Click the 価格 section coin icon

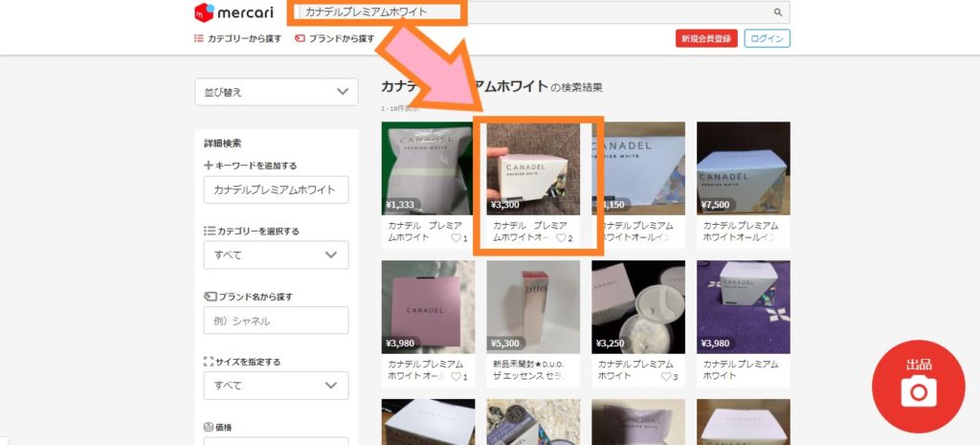(209, 428)
